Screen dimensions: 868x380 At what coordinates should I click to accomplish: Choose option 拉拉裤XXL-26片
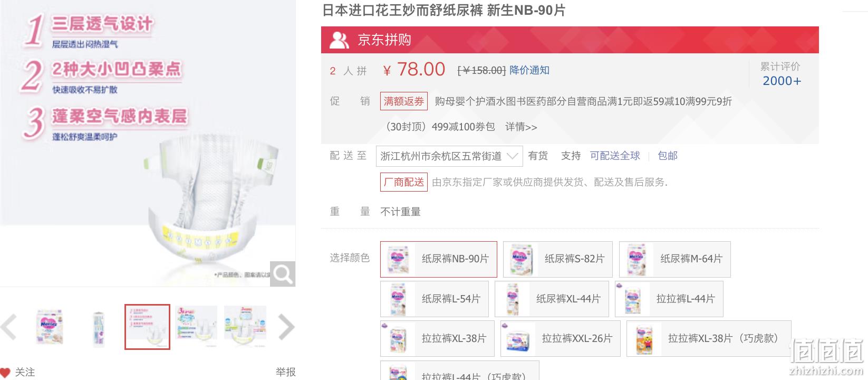tap(561, 338)
